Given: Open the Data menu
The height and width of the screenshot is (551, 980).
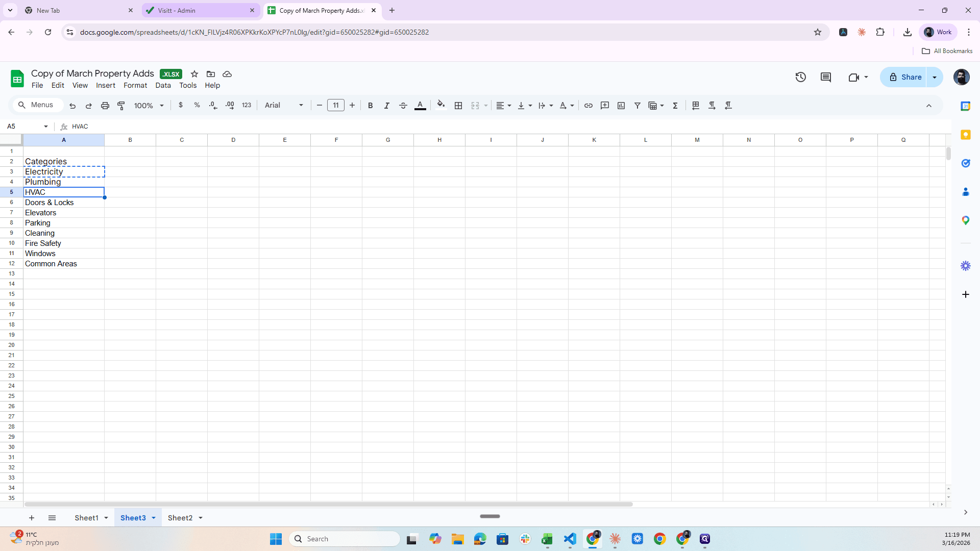Looking at the screenshot, I should (163, 85).
